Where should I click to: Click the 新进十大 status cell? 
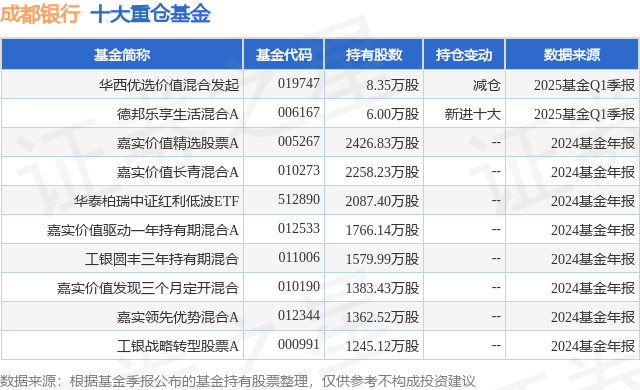click(473, 114)
